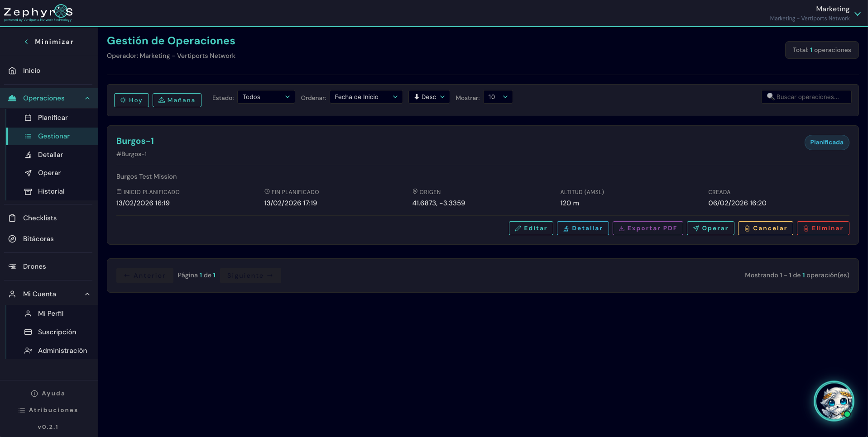Image resolution: width=868 pixels, height=437 pixels.
Task: Go to Planificar in the sidebar
Action: pyautogui.click(x=53, y=118)
